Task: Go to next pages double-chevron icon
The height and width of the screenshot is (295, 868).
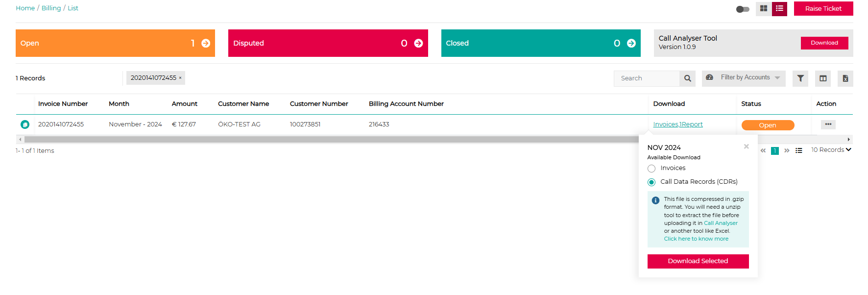Action: pos(787,151)
